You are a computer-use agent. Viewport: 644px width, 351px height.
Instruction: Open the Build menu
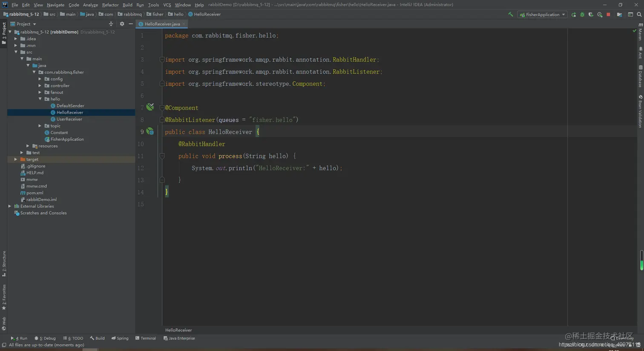click(127, 5)
